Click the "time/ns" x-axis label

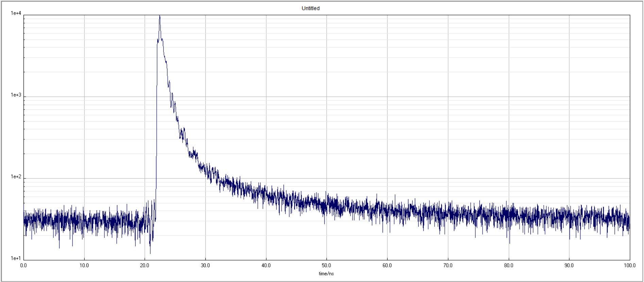326,273
